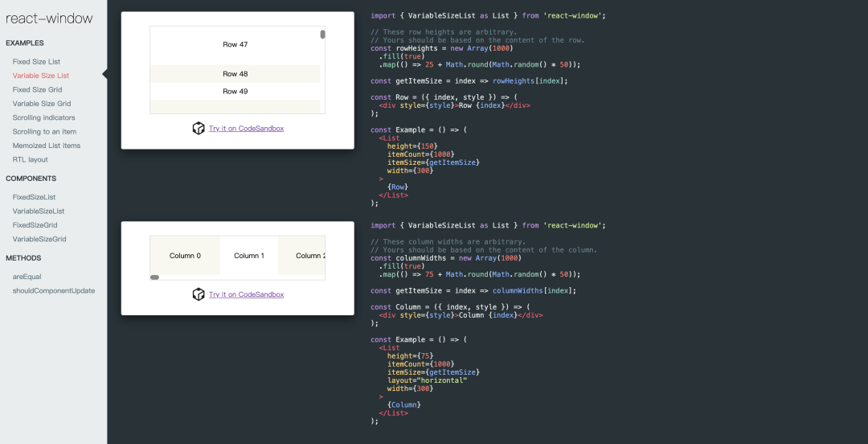The height and width of the screenshot is (444, 868).
Task: Click the height={75} code line
Action: [410, 356]
